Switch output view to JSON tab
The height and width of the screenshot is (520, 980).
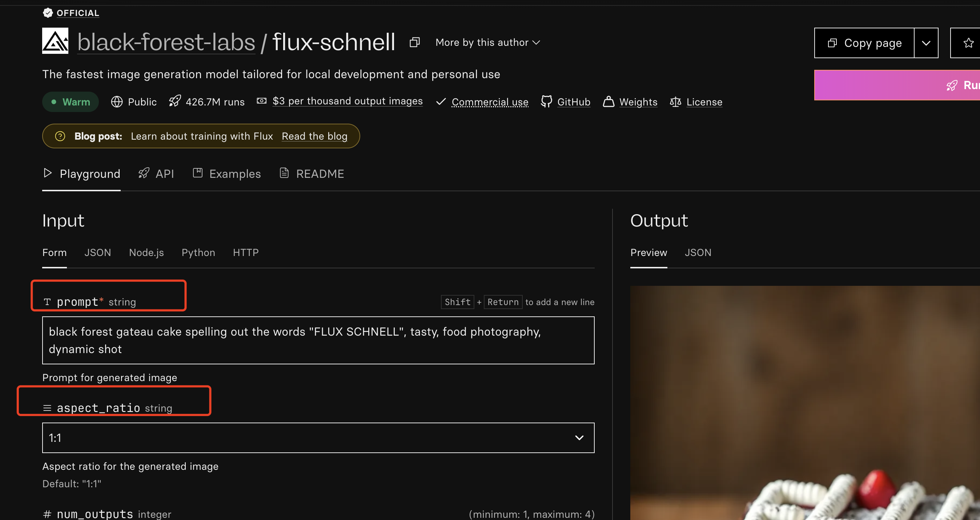[698, 252]
